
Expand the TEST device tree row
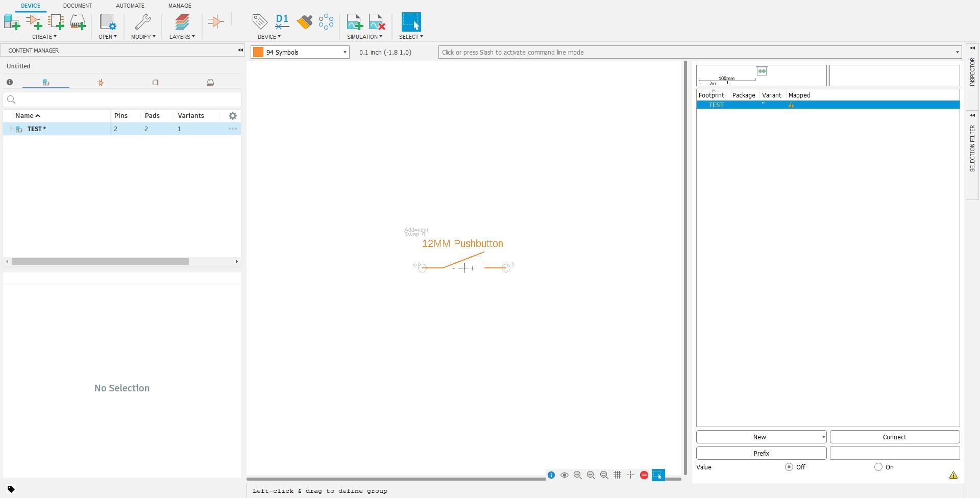pyautogui.click(x=11, y=129)
